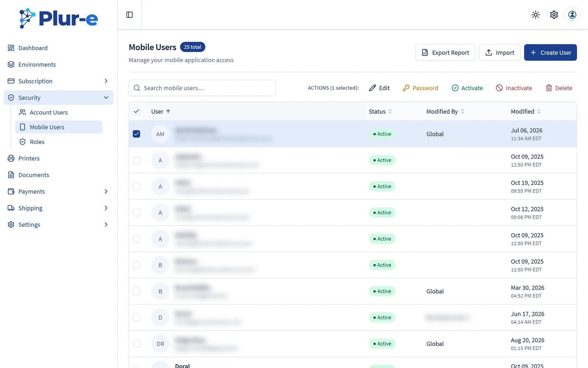Check the row modified Mar 30, 2026
This screenshot has width=588, height=368.
[136, 291]
